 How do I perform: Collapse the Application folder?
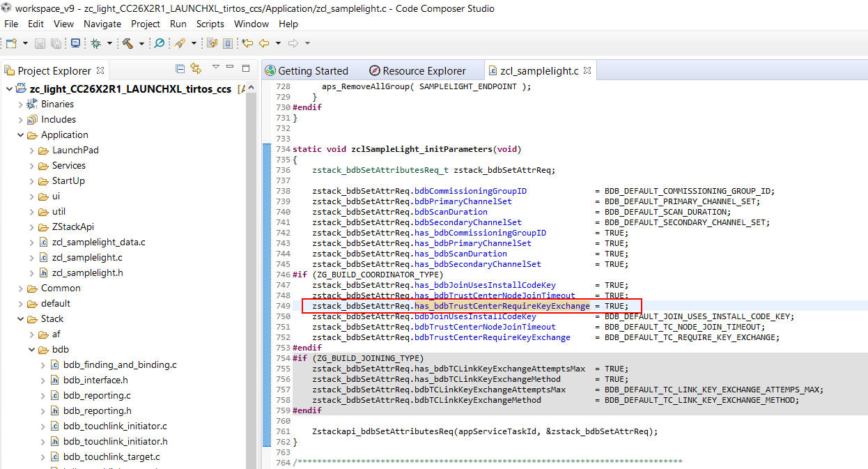(x=21, y=134)
